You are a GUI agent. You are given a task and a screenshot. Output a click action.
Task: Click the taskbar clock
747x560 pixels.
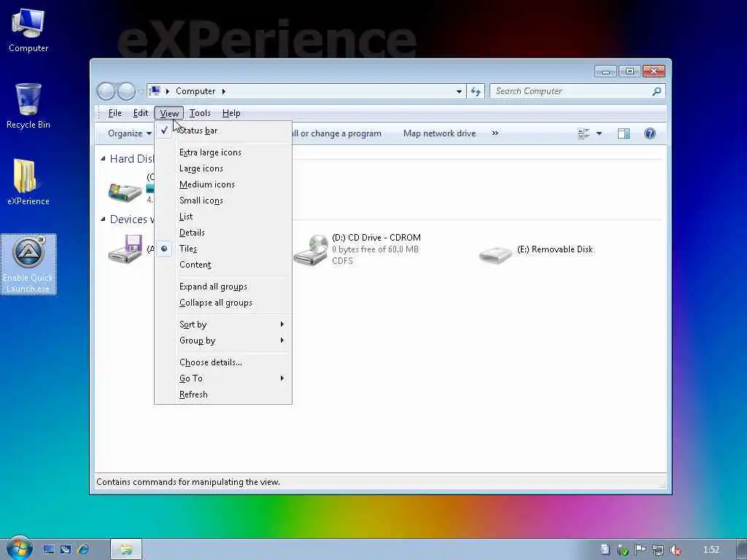(711, 550)
